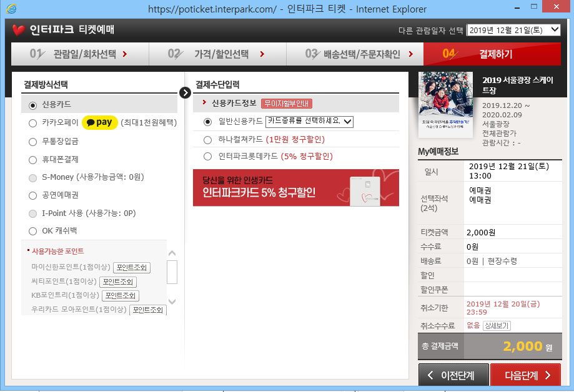This screenshot has height=392, width=574.
Task: Click 상세보기 next to 취소수수료
Action: tap(497, 326)
